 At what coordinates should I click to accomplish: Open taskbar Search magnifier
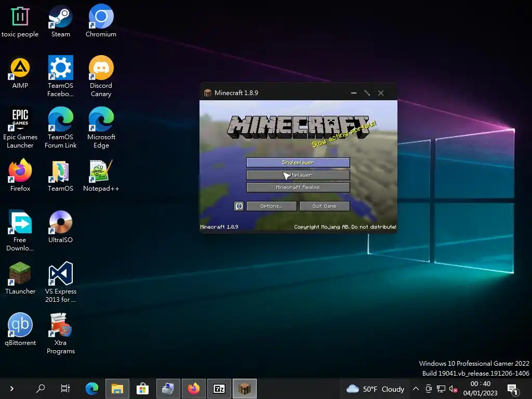tap(41, 389)
